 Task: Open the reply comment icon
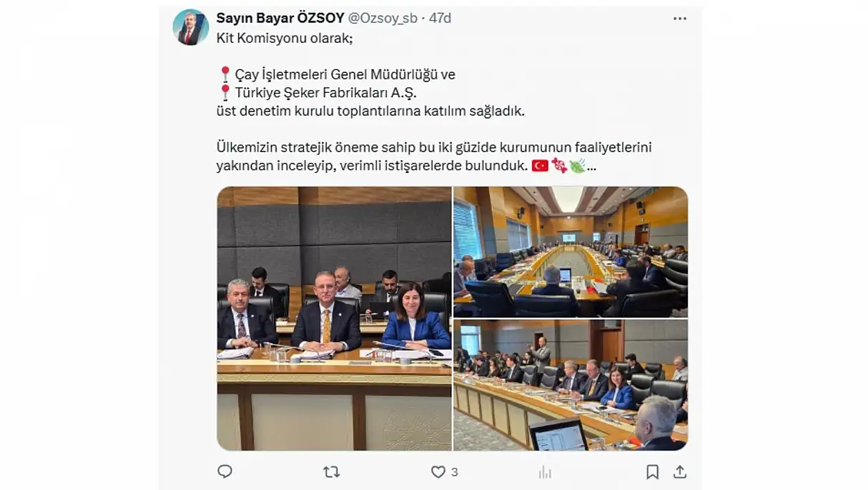(x=225, y=471)
